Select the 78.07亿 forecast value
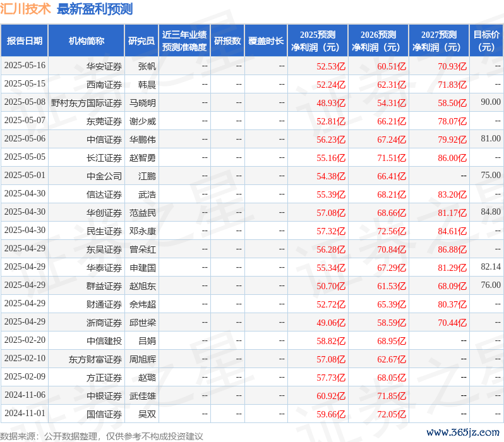This screenshot has height=442, width=504. click(452, 121)
